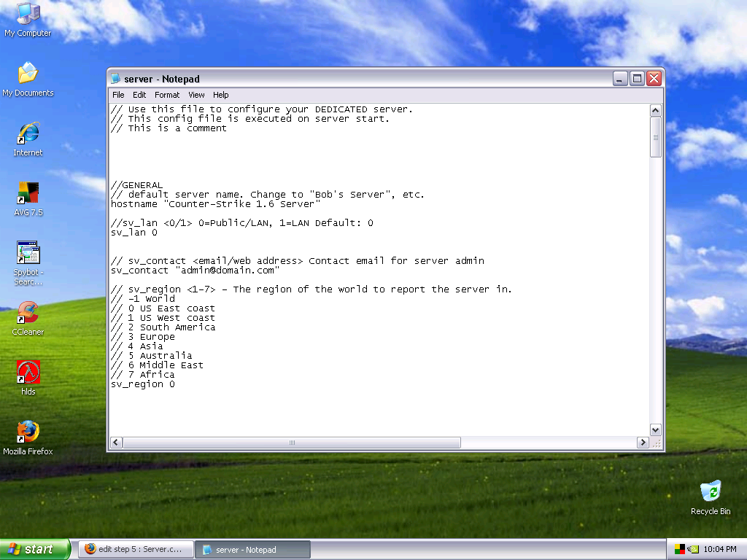Click Notepad icon in server title bar
Screen dimensions: 747x560
(115, 79)
